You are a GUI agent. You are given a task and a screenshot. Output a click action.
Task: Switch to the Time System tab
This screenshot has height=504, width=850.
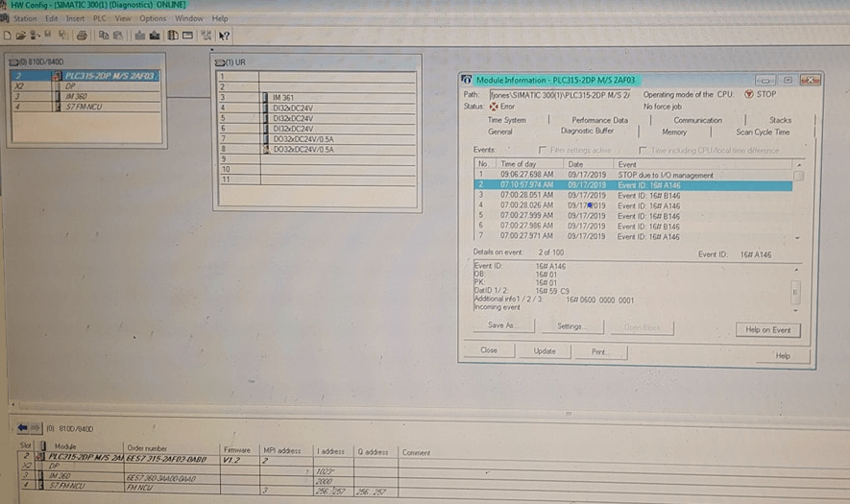click(506, 120)
